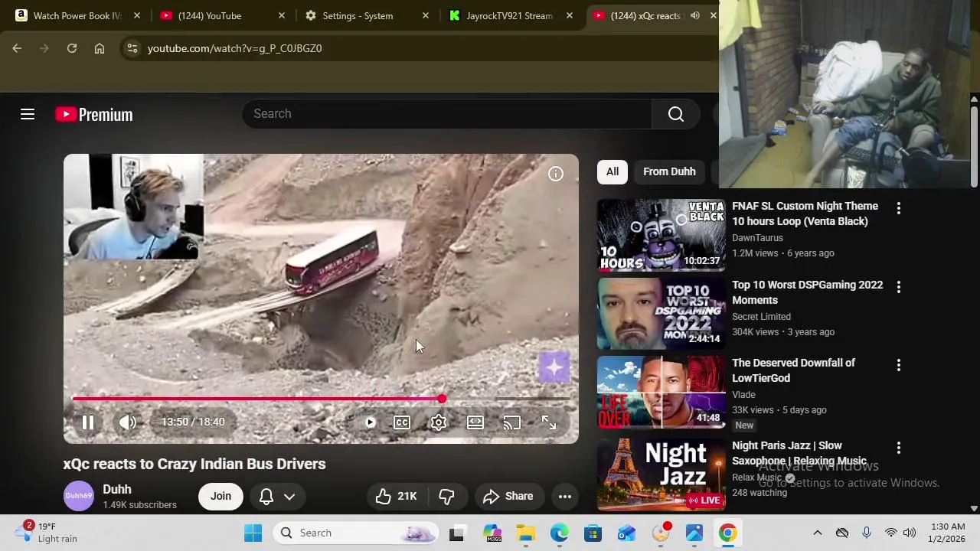Image resolution: width=980 pixels, height=551 pixels.
Task: Enter fullscreen with the expand arrows icon
Action: (x=549, y=422)
